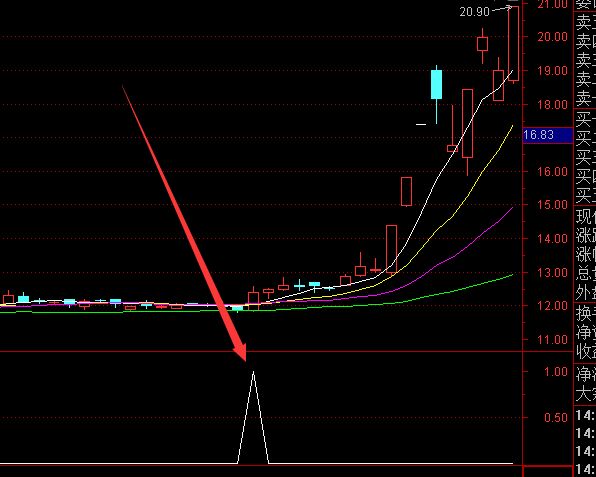Screen dimensions: 596x477
Task: Click the 11.00 price axis label
Action: [x=552, y=339]
